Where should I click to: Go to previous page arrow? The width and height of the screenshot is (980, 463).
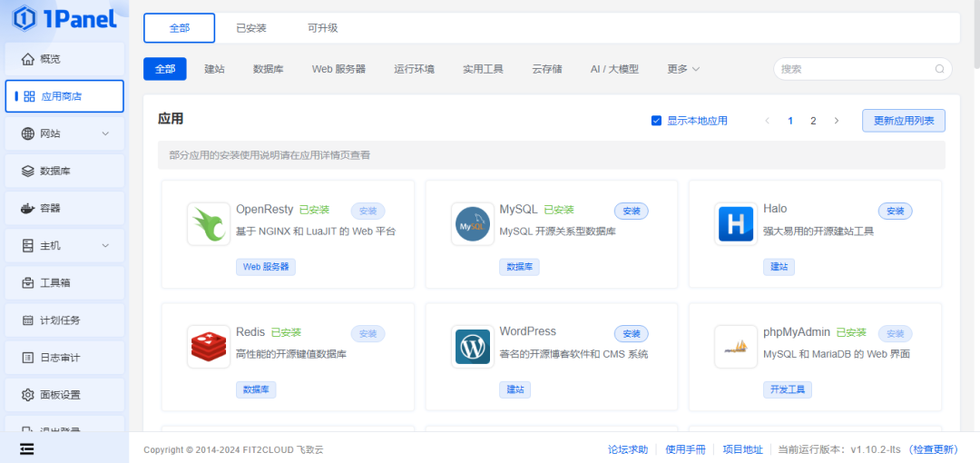pyautogui.click(x=768, y=121)
